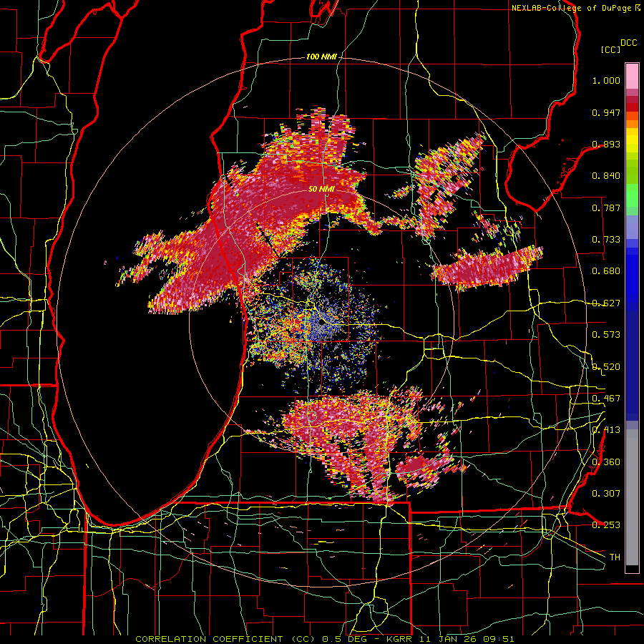This screenshot has width=644, height=644.
Task: Select the 0.893 legend value
Action: (606, 144)
